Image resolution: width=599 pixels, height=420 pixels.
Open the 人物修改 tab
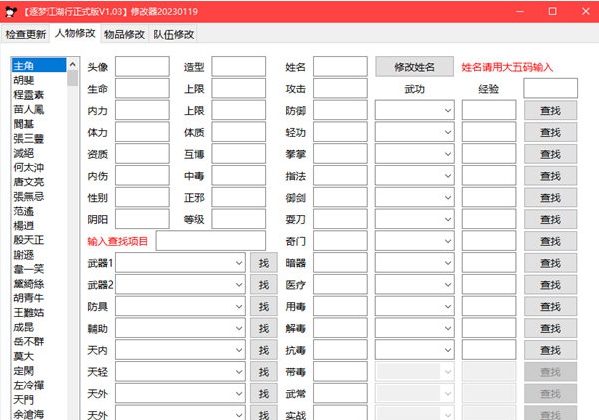click(x=75, y=33)
